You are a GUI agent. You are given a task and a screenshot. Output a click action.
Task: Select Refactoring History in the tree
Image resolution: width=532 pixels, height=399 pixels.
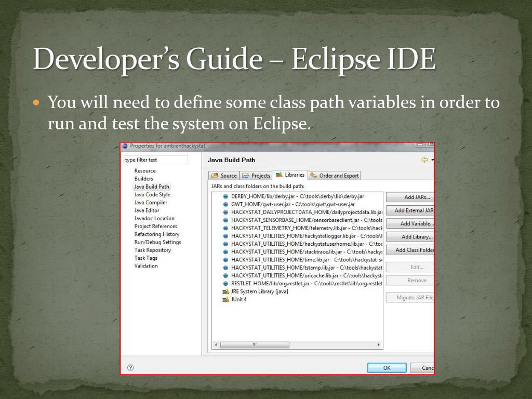click(x=157, y=234)
